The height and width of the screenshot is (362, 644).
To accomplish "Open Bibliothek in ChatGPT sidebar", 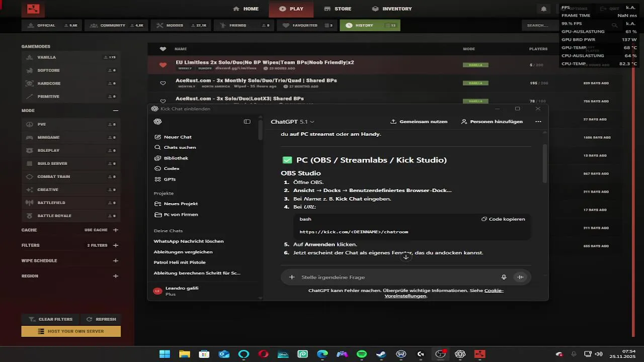I will coord(171,158).
